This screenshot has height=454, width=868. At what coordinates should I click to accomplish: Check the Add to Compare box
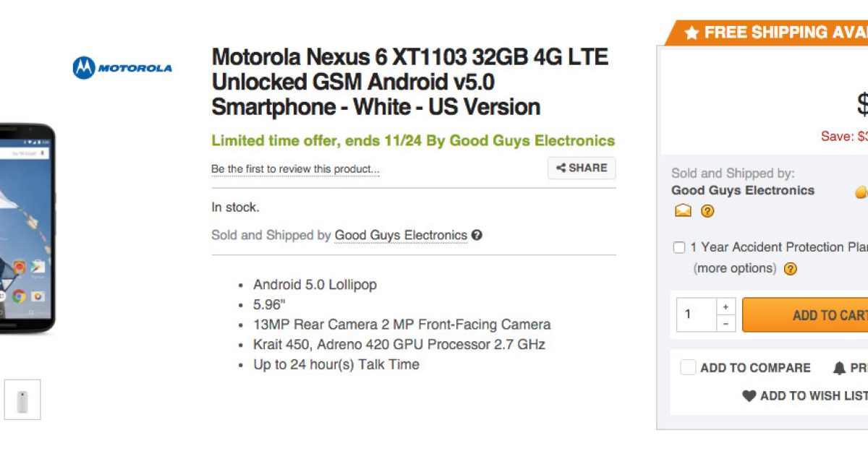688,368
